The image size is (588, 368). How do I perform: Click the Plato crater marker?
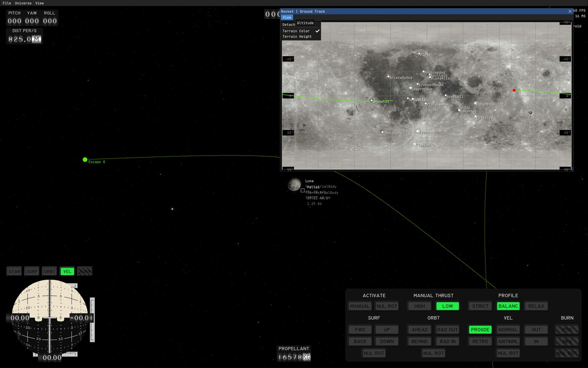tap(419, 54)
